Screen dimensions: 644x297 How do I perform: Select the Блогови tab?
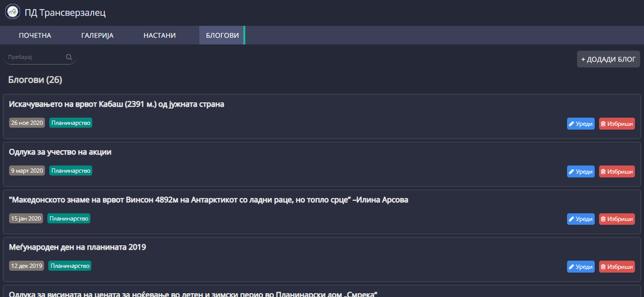point(222,35)
